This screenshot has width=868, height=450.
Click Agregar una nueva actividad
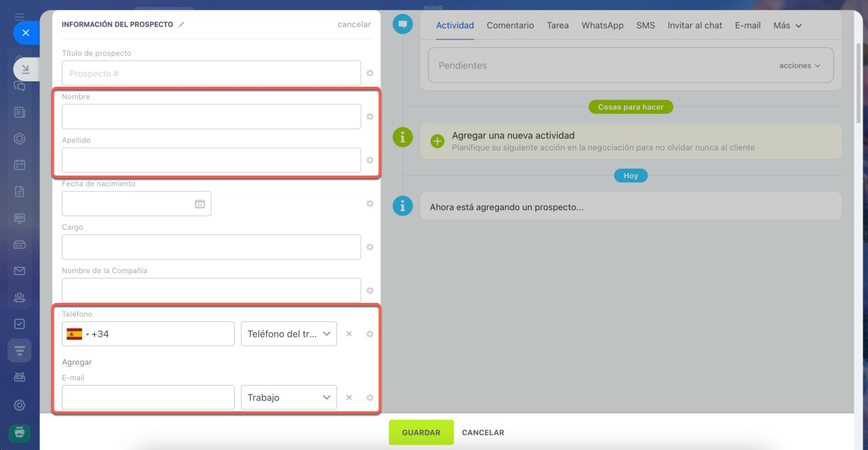click(x=513, y=136)
